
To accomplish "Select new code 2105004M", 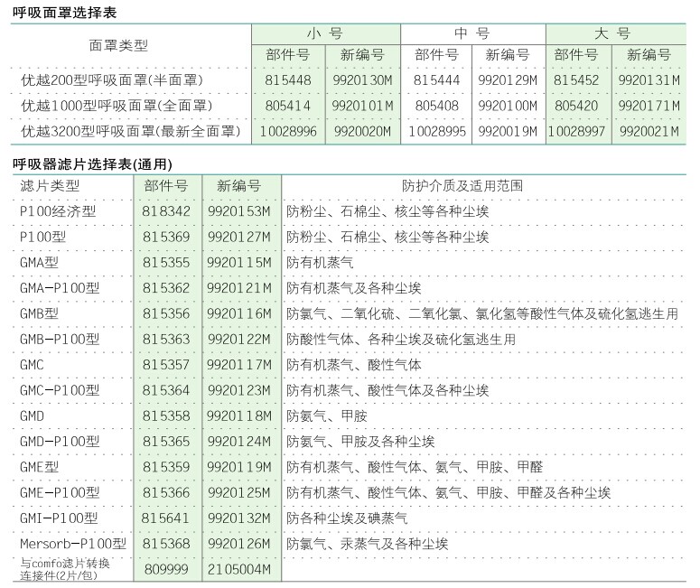I will point(239,569).
